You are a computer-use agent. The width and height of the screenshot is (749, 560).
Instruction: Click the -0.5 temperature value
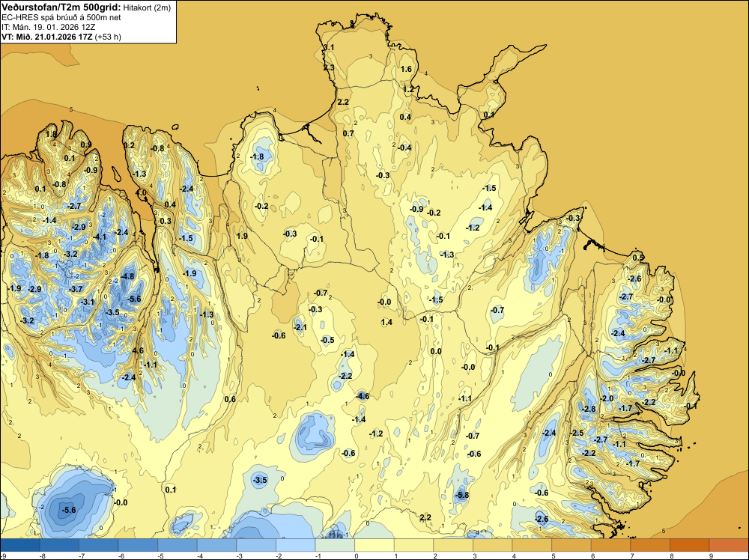(x=327, y=341)
